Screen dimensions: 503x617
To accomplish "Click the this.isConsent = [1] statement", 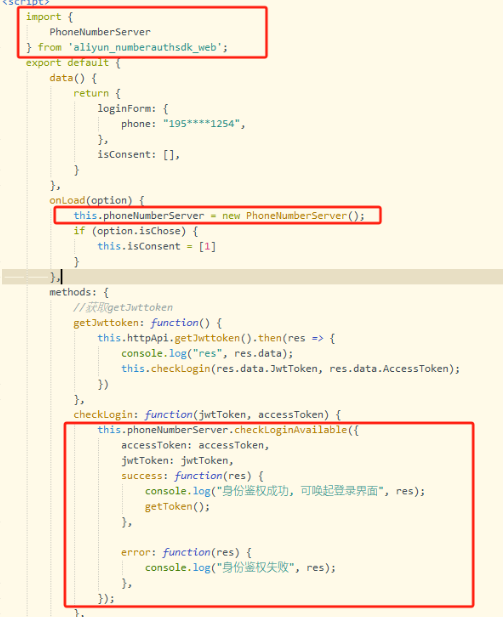I will (157, 246).
